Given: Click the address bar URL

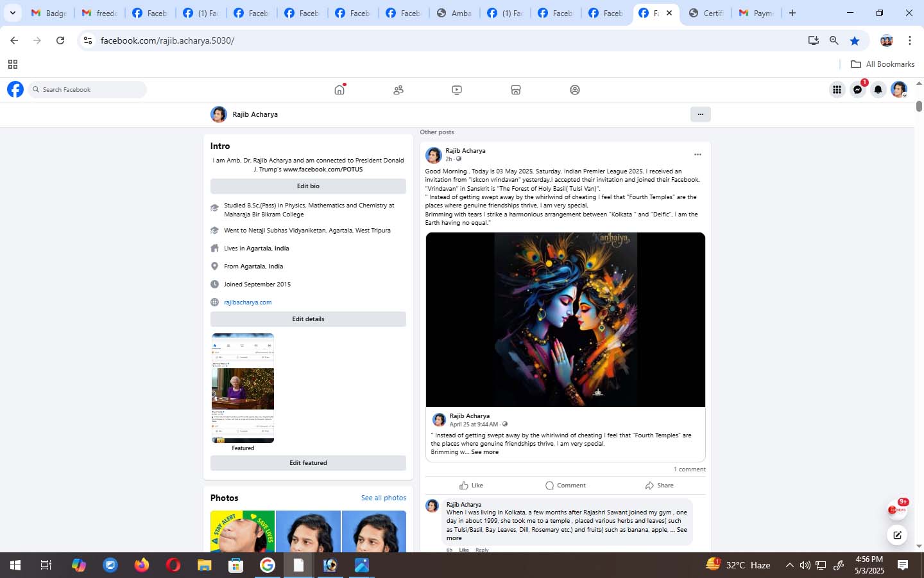Looking at the screenshot, I should coord(167,40).
